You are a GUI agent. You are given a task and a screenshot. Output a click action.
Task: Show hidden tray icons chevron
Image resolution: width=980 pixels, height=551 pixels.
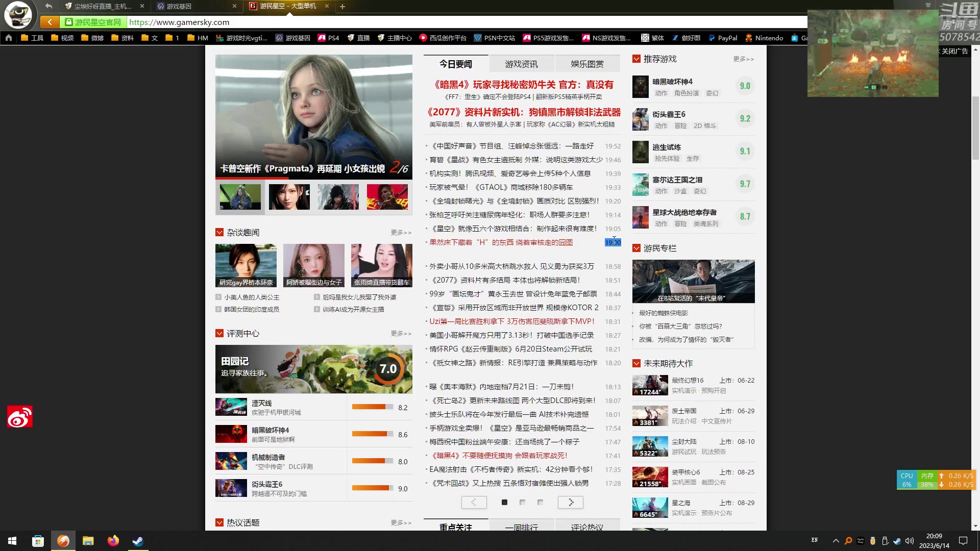point(836,541)
